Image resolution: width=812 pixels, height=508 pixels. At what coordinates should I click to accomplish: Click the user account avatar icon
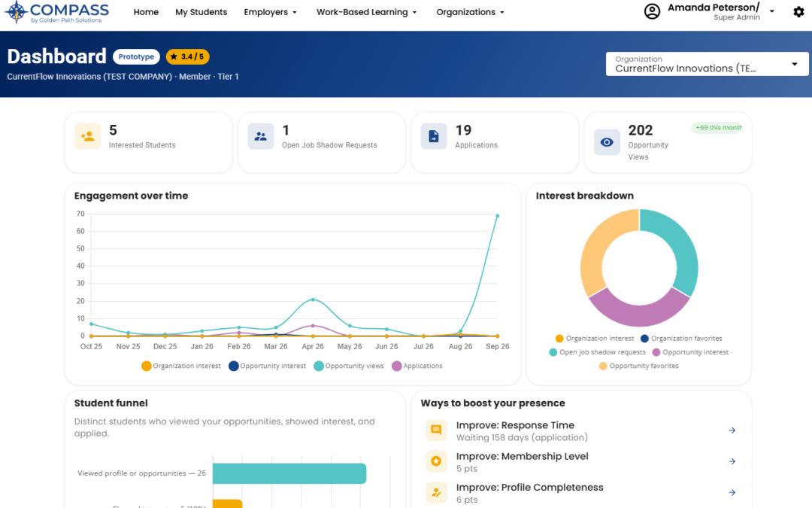652,11
